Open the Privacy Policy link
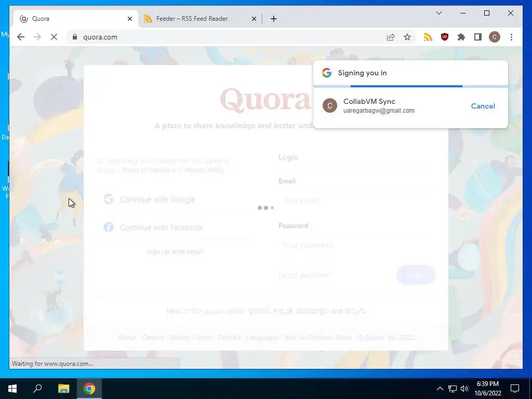Image resolution: width=532 pixels, height=399 pixels. coord(205,170)
